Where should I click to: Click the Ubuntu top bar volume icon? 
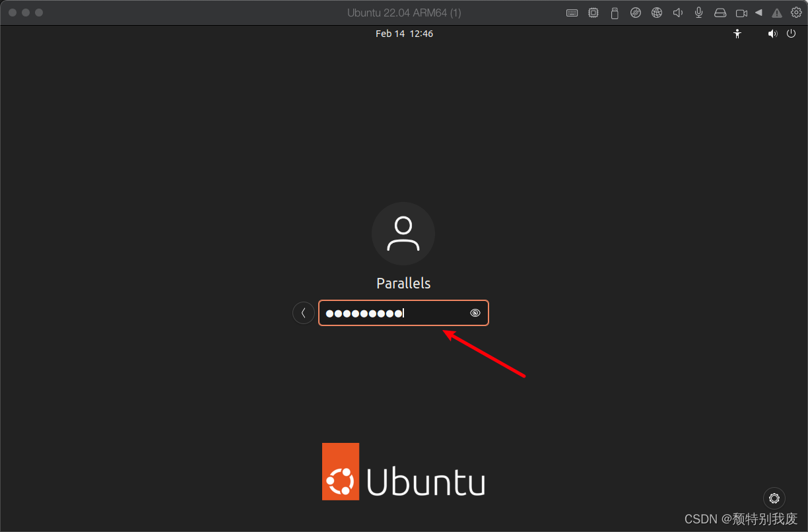click(x=772, y=34)
